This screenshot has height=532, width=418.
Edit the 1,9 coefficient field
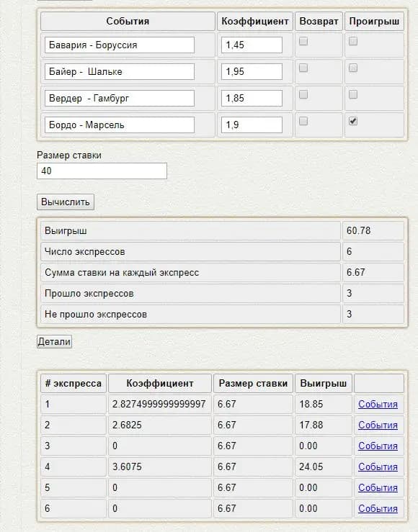[x=252, y=125]
